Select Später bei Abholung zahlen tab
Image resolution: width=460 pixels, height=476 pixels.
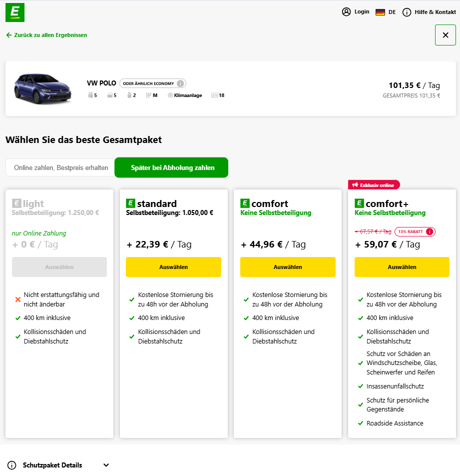tap(171, 167)
